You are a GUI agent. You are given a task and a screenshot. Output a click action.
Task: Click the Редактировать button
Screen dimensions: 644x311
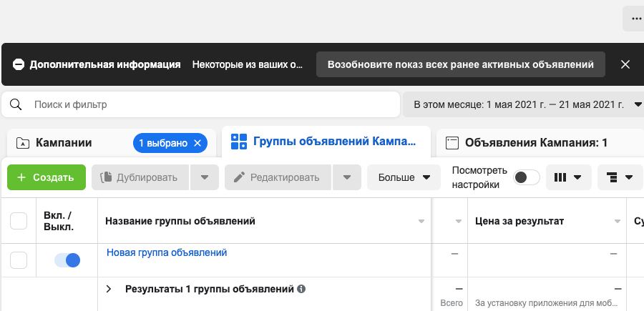tap(278, 177)
